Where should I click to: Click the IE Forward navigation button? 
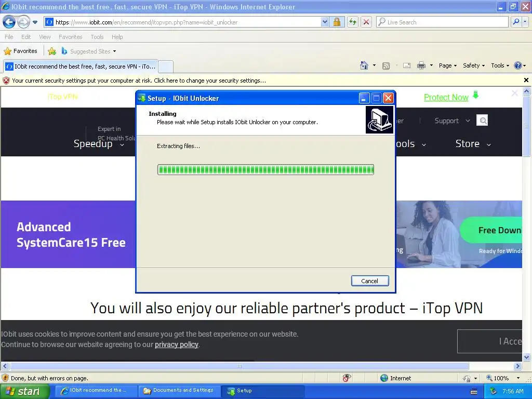pyautogui.click(x=23, y=22)
